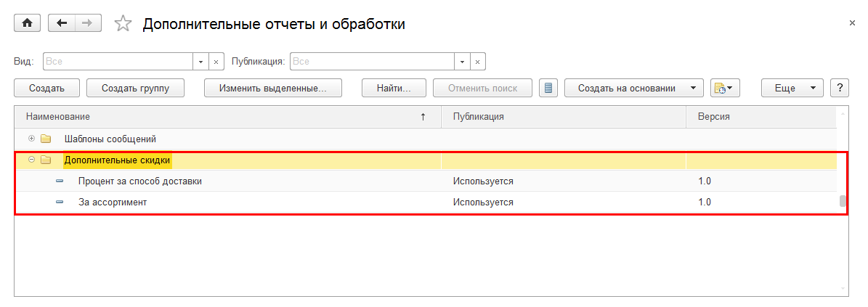Collapse the Дополнительные скидки group

31,160
